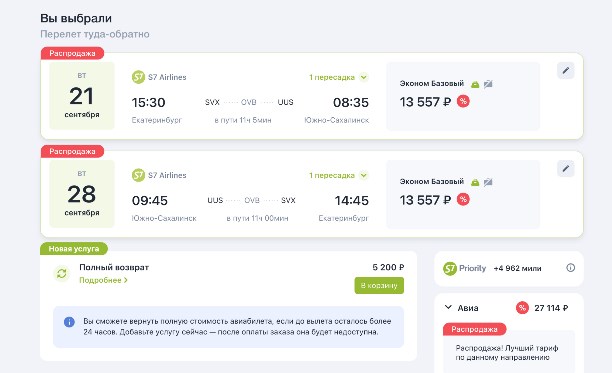Click the S7 Airlines logo on outbound flight
This screenshot has height=373, width=612.
point(138,77)
